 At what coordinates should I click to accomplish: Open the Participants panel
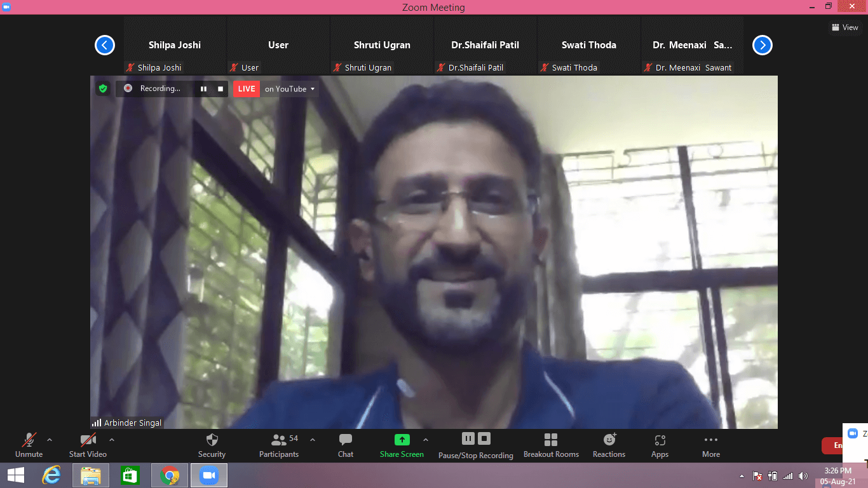[x=278, y=445]
